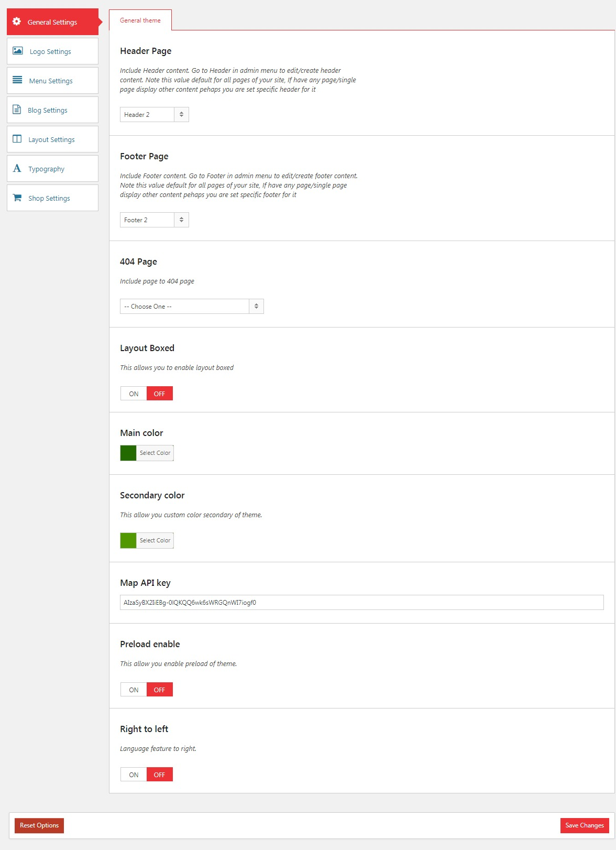Viewport: 616px width, 850px height.
Task: Switch Right to left OFF toggle
Action: (160, 775)
